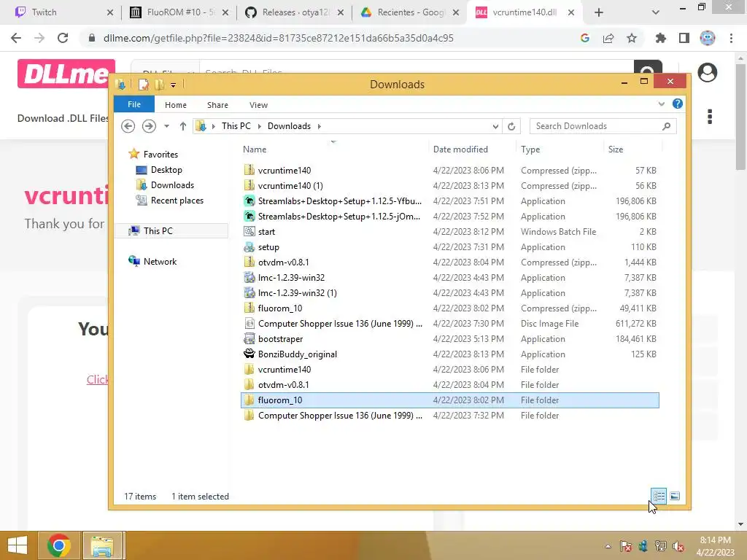Open Recent places in navigation pane
Viewport: 747px width, 560px height.
coord(177,201)
